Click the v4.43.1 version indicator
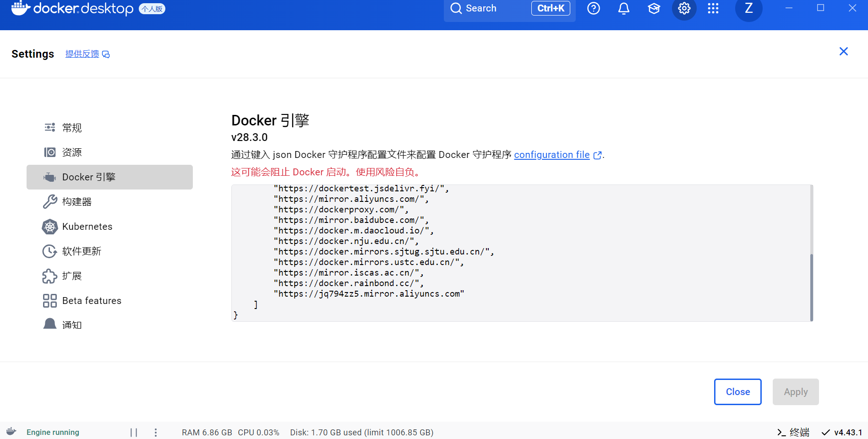The width and height of the screenshot is (868, 439). tap(842, 432)
